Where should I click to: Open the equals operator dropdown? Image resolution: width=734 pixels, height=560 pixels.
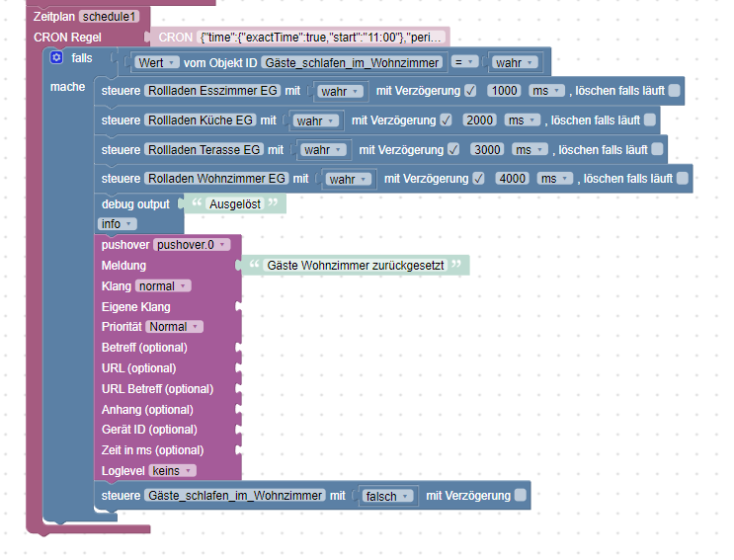pos(464,62)
